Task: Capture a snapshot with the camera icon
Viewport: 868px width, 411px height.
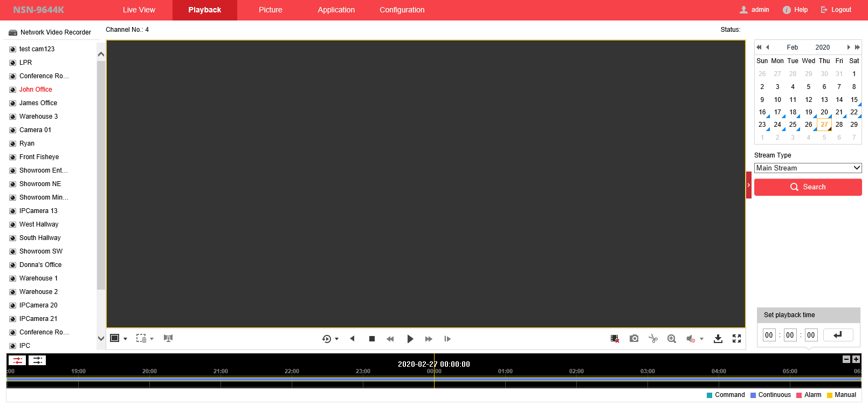Action: pyautogui.click(x=634, y=338)
